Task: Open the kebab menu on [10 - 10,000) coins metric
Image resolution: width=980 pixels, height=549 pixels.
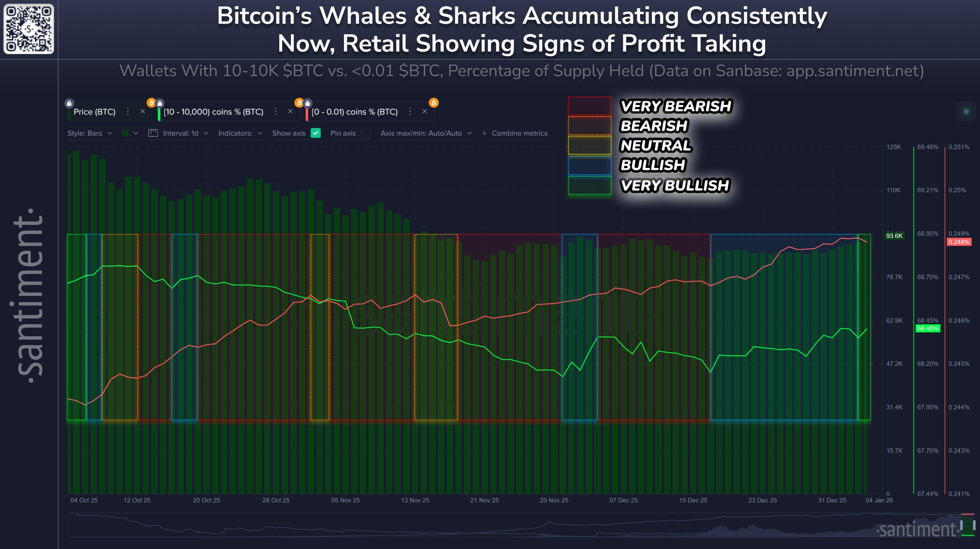Action: point(276,112)
